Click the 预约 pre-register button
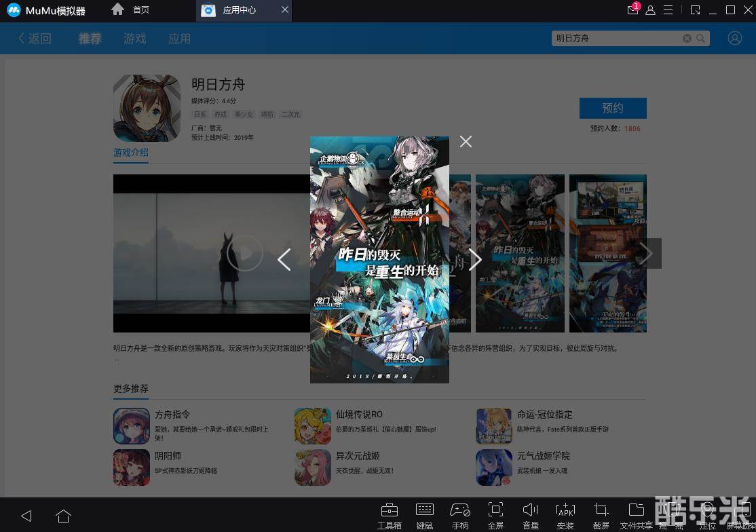Image resolution: width=756 pixels, height=532 pixels. 612,108
